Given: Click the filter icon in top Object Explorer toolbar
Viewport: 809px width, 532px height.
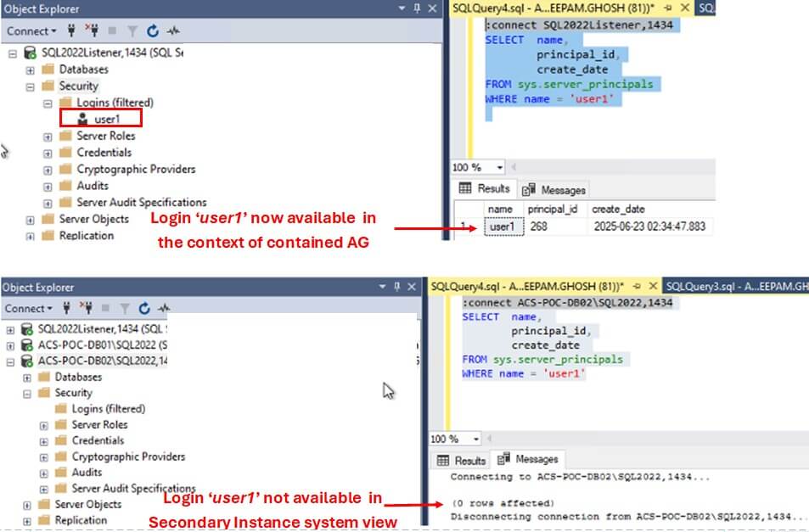Looking at the screenshot, I should 132,31.
